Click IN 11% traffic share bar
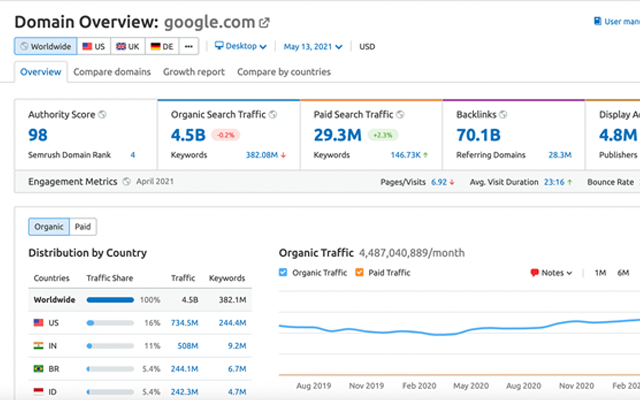 (110, 346)
